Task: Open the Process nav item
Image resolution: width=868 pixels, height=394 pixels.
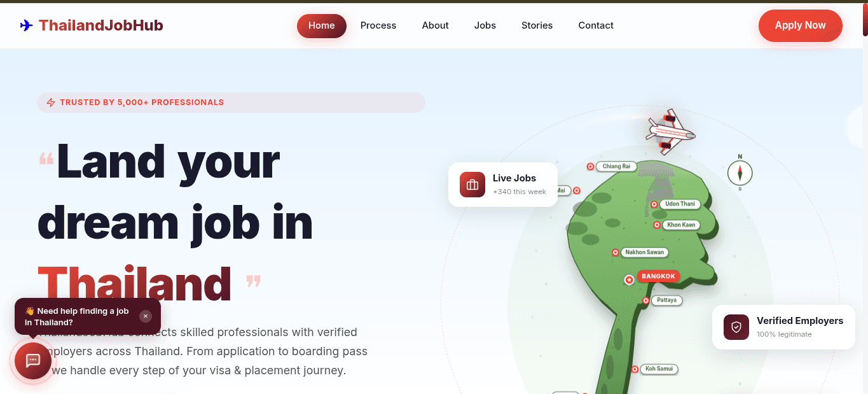Action: coord(378,25)
